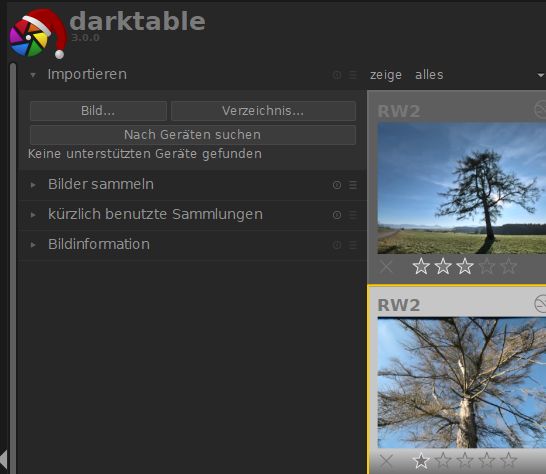This screenshot has height=474, width=546.
Task: Reject the first tree landscape image
Action: pos(386,267)
